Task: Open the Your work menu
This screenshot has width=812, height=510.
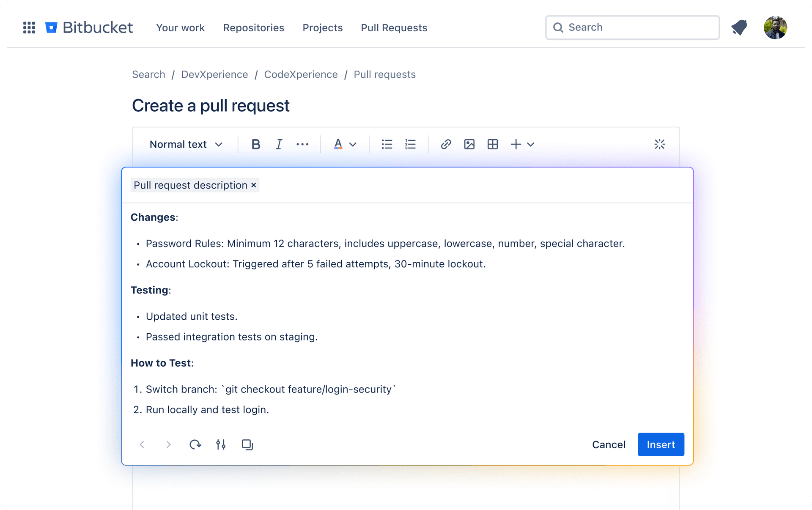Action: (x=181, y=28)
